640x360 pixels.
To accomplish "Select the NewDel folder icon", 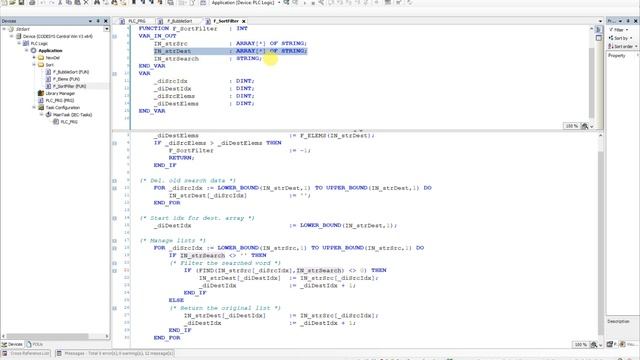I will tap(41, 58).
